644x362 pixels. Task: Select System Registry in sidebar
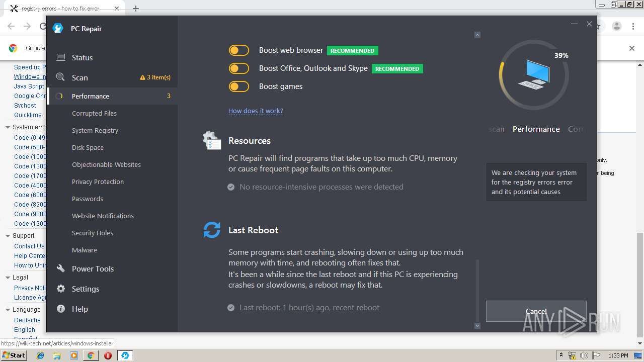tap(95, 130)
